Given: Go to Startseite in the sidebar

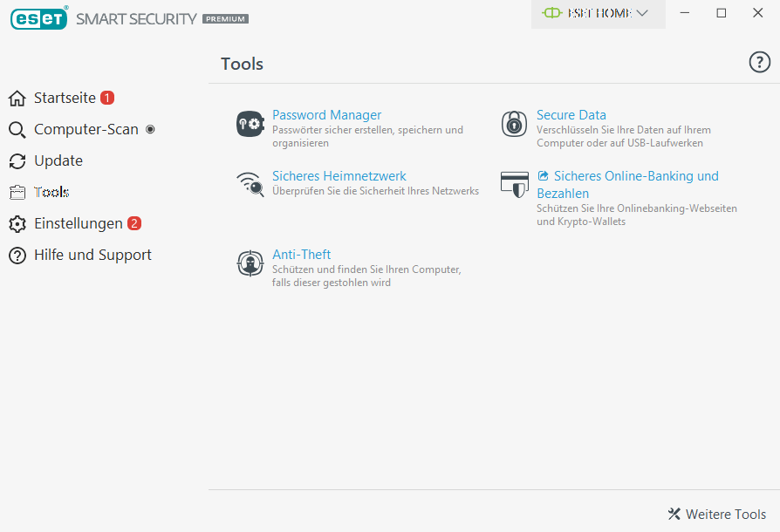Looking at the screenshot, I should (65, 98).
